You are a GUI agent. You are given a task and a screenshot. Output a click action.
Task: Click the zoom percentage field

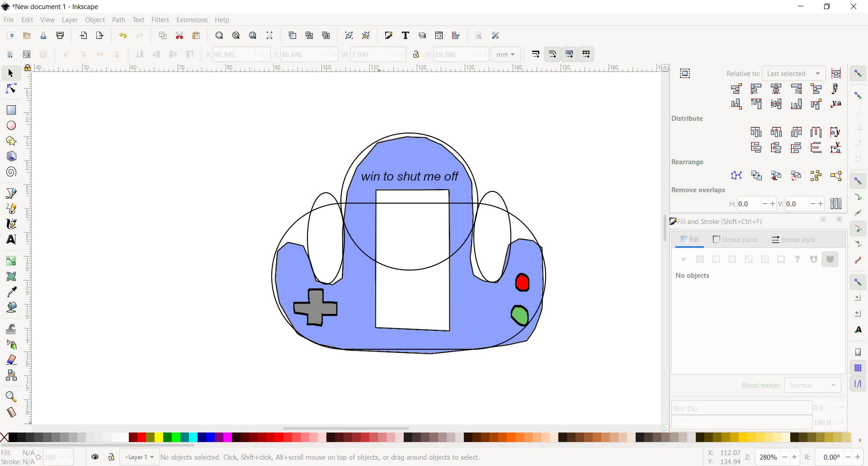tap(768, 457)
